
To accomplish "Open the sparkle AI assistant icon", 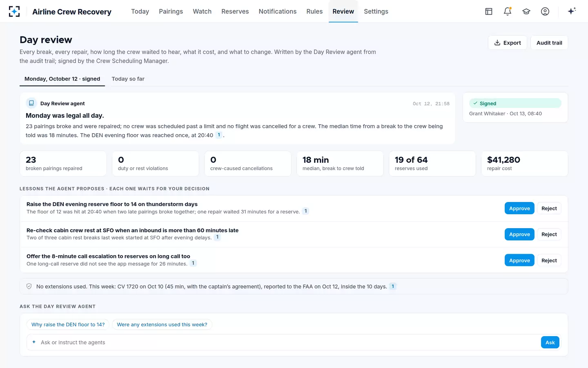I will coord(572,11).
